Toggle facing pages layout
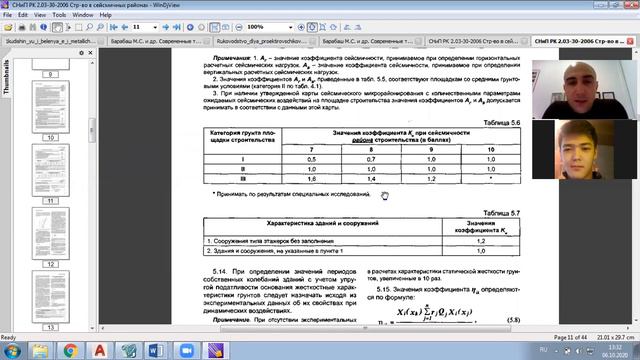The image size is (640, 360). 225,27
